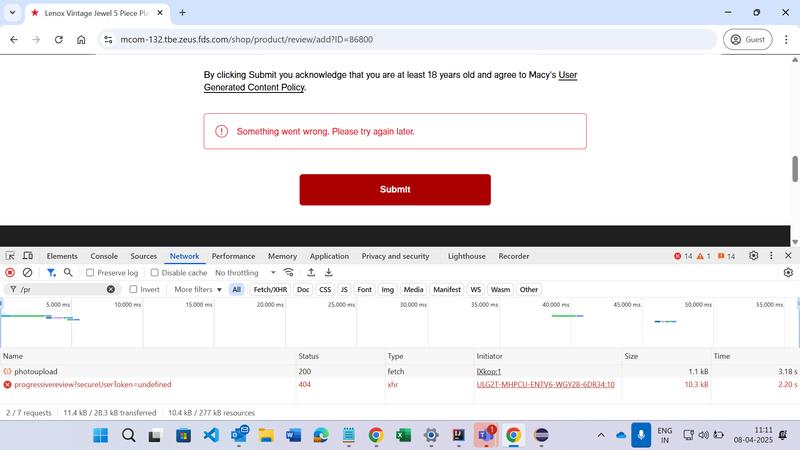The height and width of the screenshot is (450, 800).
Task: Open the IXkop:1 initiator link
Action: (x=489, y=372)
